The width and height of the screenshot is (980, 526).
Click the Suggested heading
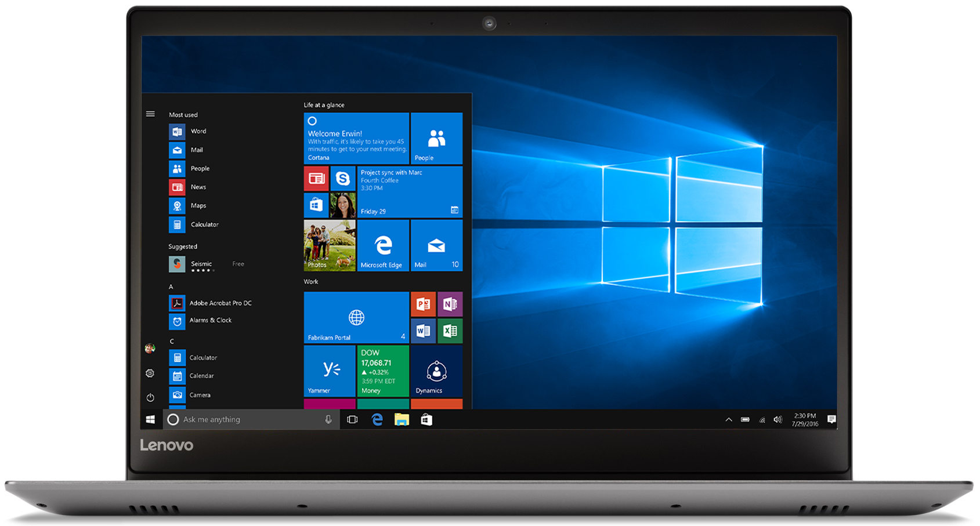coord(183,246)
